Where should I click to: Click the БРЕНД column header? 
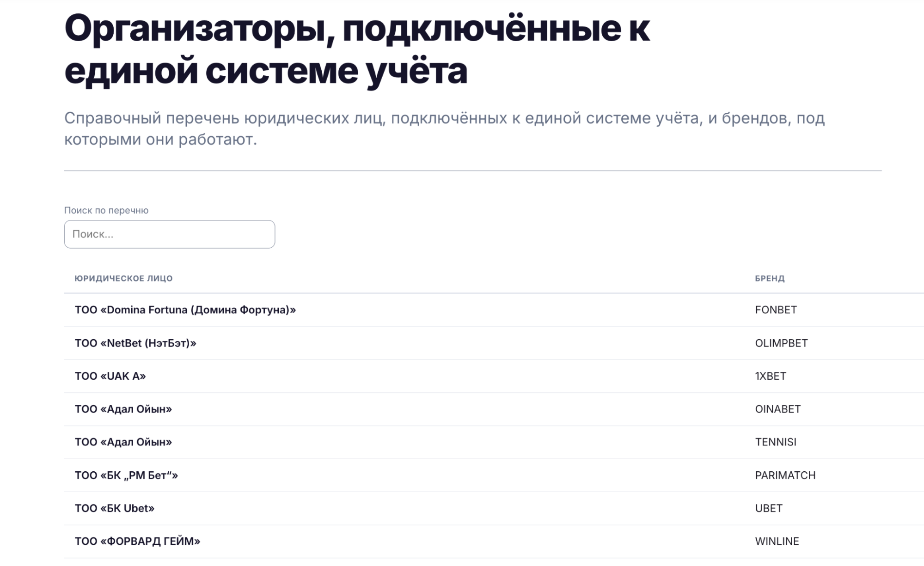click(770, 278)
